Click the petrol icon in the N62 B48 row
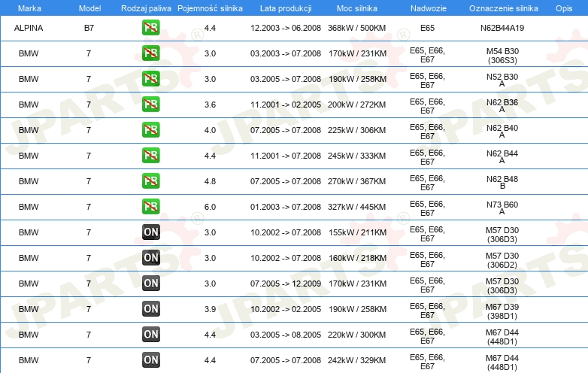Screen dimensions: 588x373 pyautogui.click(x=150, y=180)
